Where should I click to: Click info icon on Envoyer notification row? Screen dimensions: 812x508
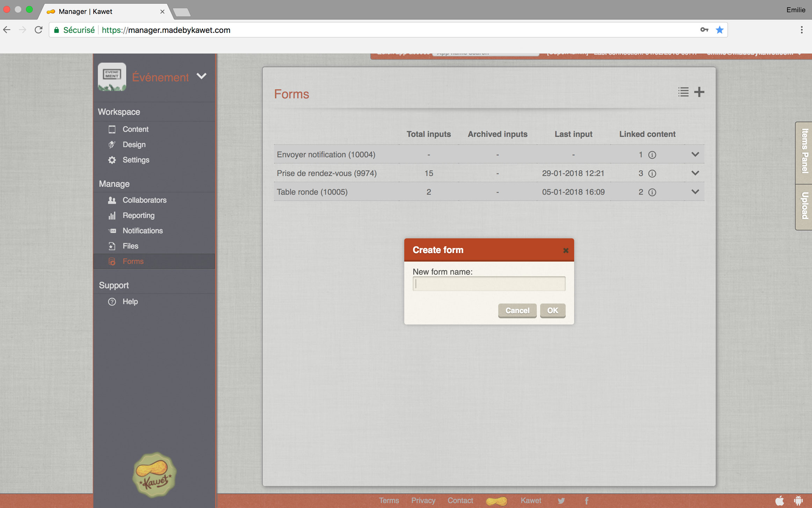652,155
